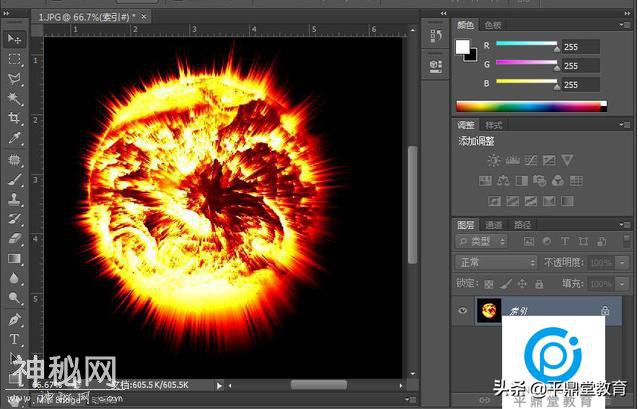Select the Blur drop tool

coord(14,278)
